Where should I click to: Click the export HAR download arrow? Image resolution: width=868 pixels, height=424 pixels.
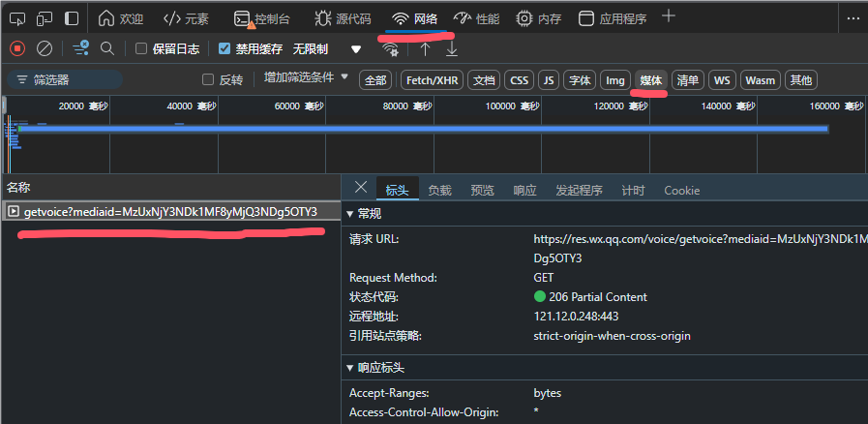451,48
